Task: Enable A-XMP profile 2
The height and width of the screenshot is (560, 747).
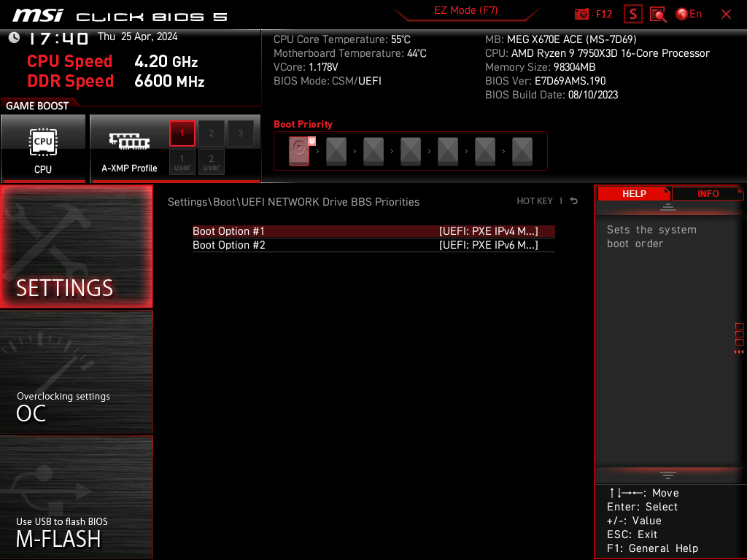Action: tap(211, 133)
